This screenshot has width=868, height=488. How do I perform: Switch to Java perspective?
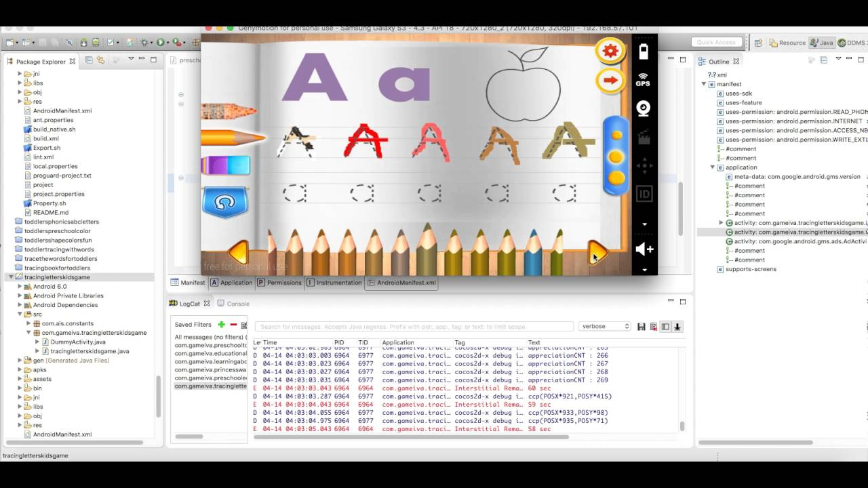(x=822, y=43)
